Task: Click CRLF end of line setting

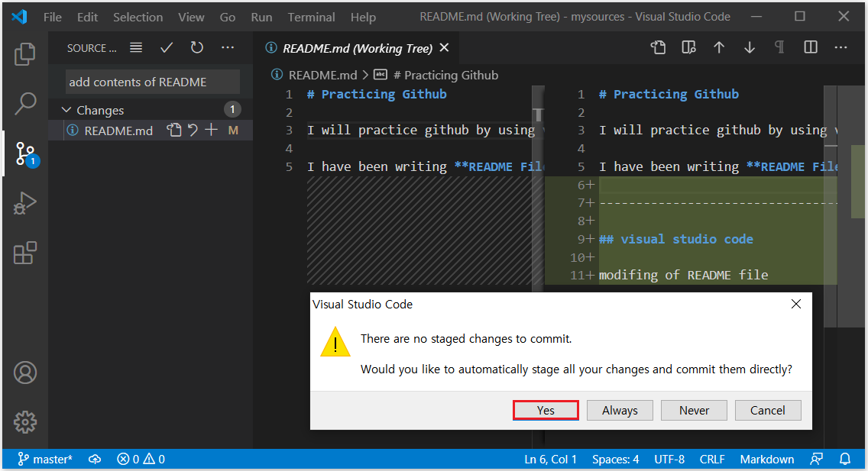Action: coord(712,460)
